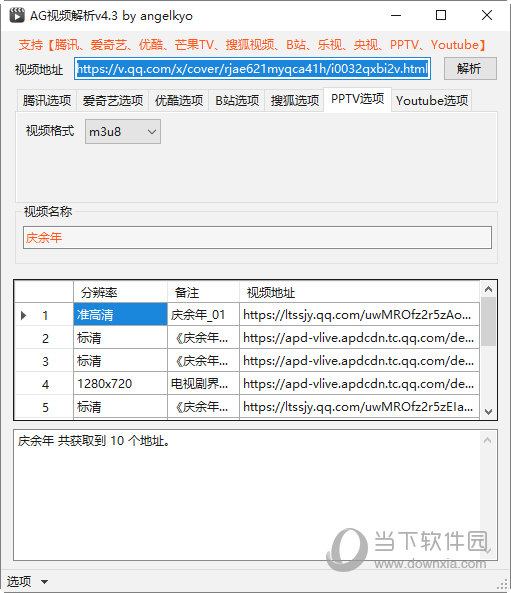Open the Youtube选项 tab
Screen dimensions: 511x593
point(432,101)
